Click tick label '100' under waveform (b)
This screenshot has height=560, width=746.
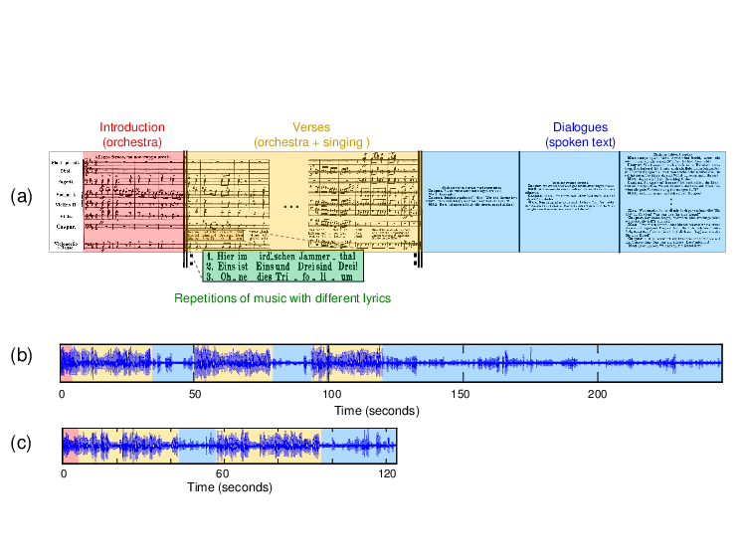click(x=331, y=394)
